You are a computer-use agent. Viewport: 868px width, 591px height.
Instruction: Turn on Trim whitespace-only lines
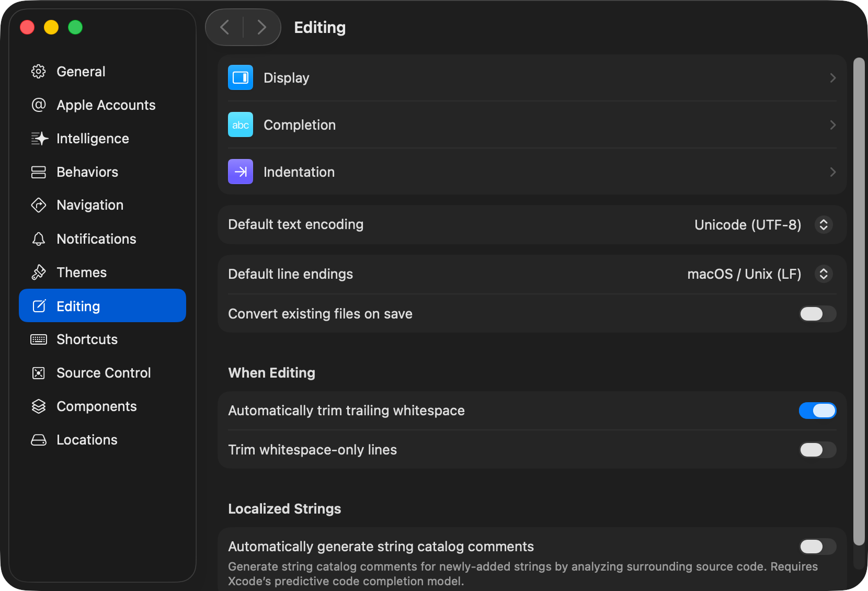817,450
